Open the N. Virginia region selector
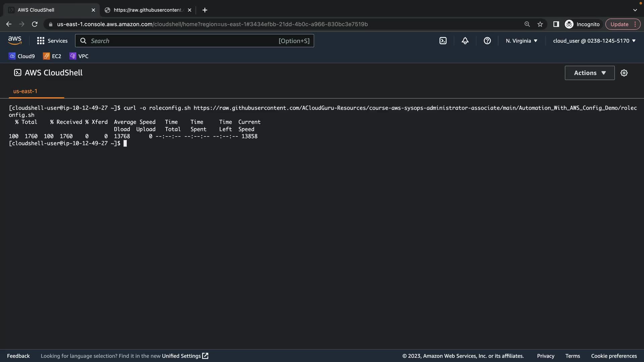The image size is (644, 362). [522, 41]
